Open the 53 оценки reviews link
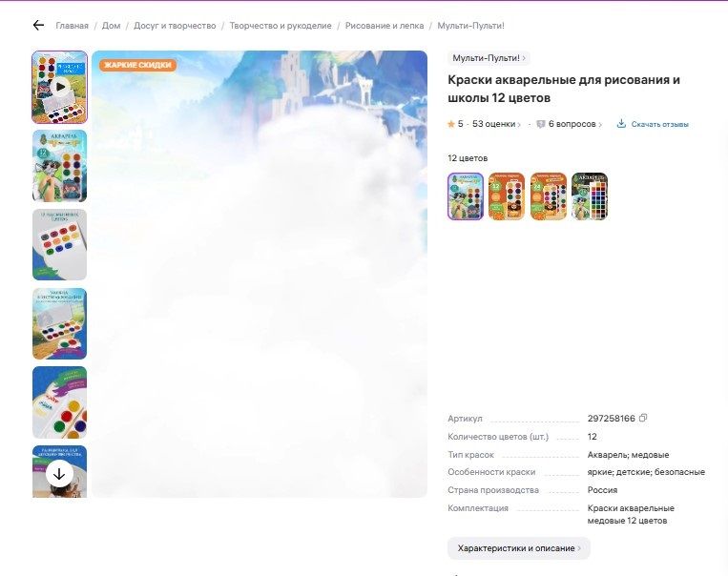Image resolution: width=728 pixels, height=576 pixels. [x=495, y=124]
